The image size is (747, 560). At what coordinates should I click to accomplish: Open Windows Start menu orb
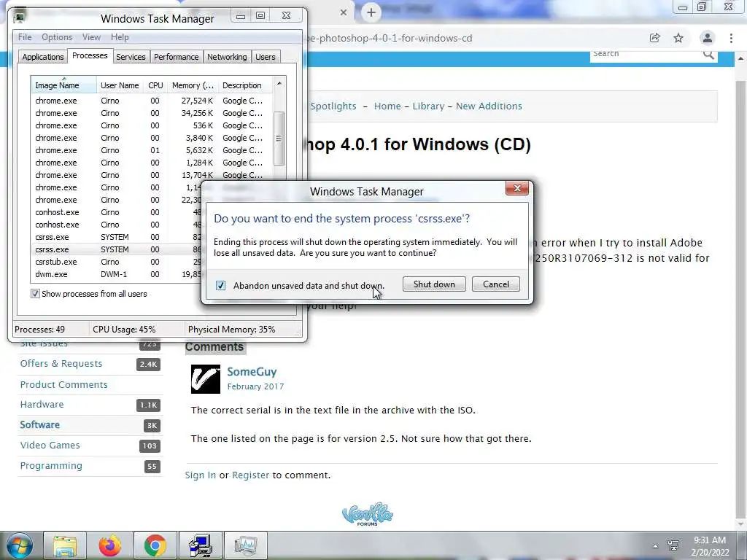19,545
